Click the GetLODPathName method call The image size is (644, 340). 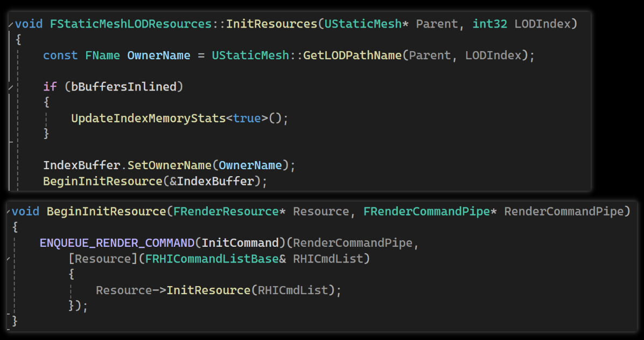click(352, 55)
